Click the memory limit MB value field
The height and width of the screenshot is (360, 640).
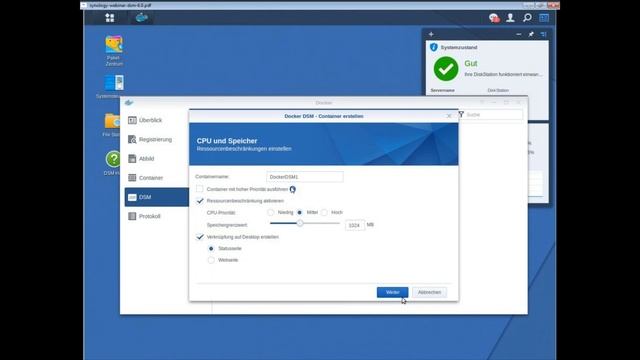[x=355, y=225]
